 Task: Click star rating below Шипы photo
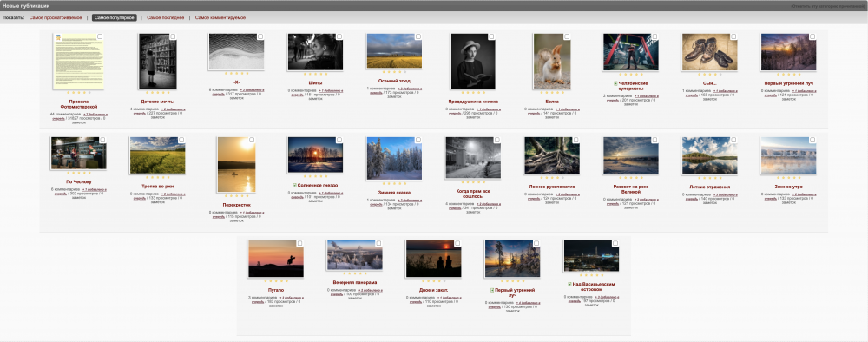point(315,74)
